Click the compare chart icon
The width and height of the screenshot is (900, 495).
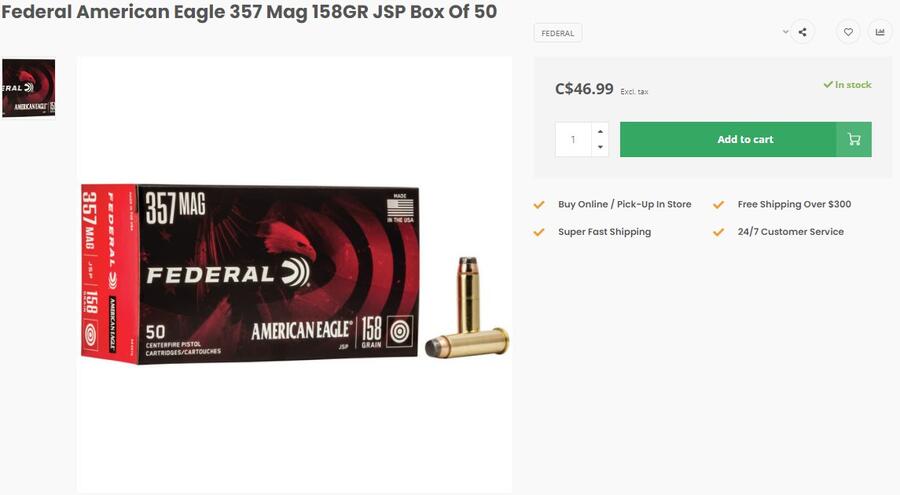(880, 32)
